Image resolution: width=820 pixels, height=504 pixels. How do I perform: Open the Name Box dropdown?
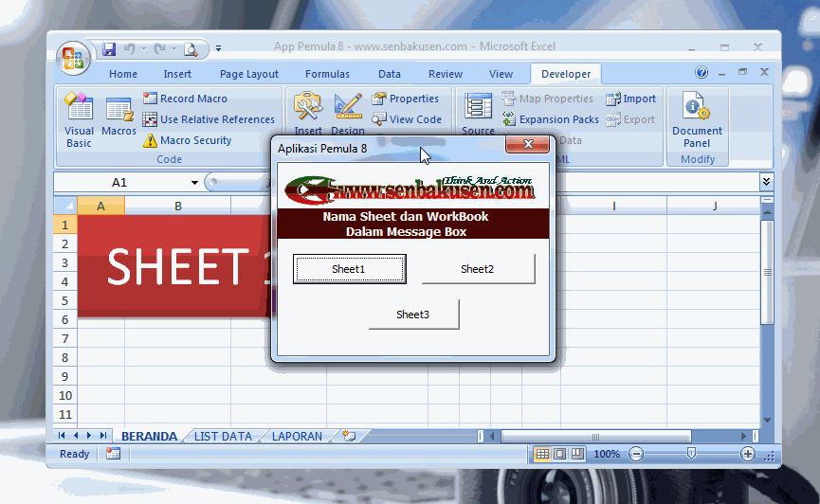click(x=194, y=183)
